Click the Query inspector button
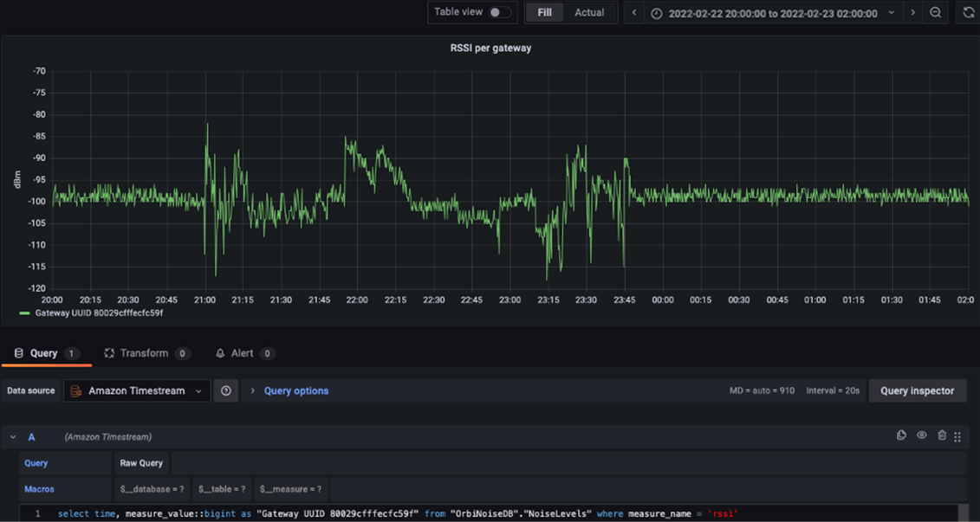 (917, 391)
